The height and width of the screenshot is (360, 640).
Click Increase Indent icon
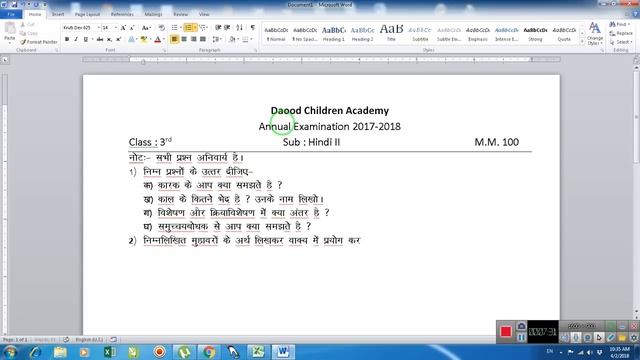pos(227,28)
